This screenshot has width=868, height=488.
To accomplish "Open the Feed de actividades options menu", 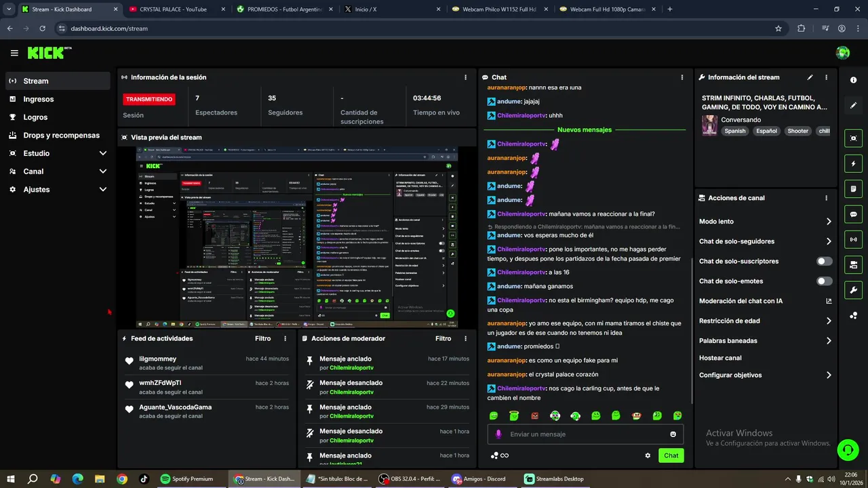I will click(x=285, y=338).
